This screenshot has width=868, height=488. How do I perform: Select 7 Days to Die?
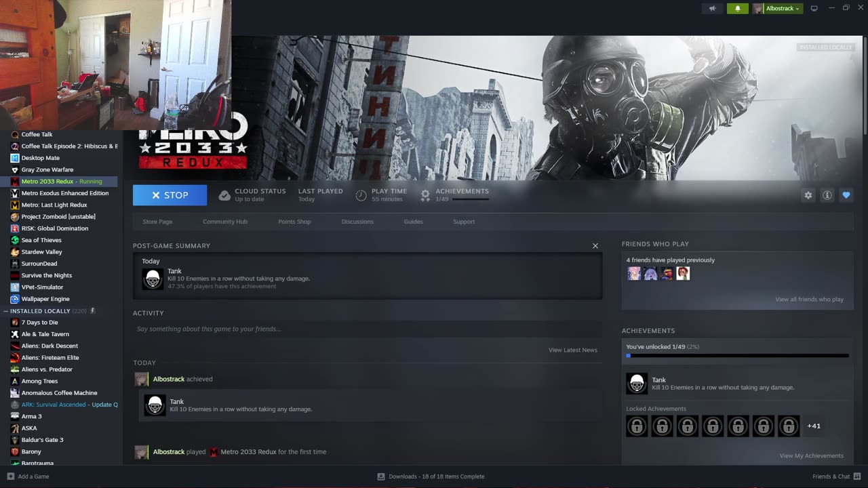point(39,323)
